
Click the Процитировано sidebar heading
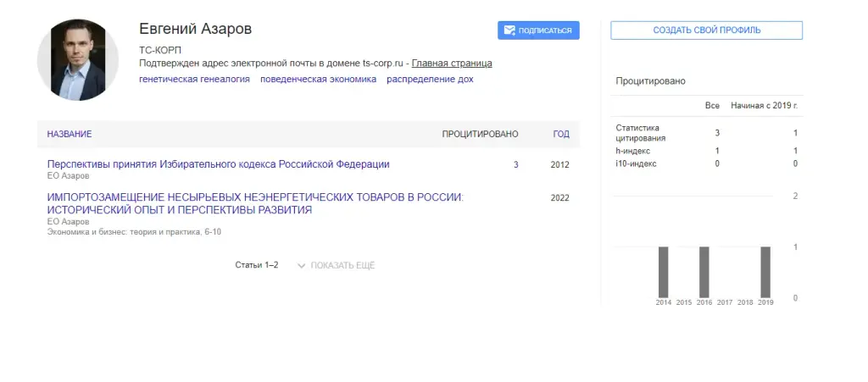[x=650, y=81]
